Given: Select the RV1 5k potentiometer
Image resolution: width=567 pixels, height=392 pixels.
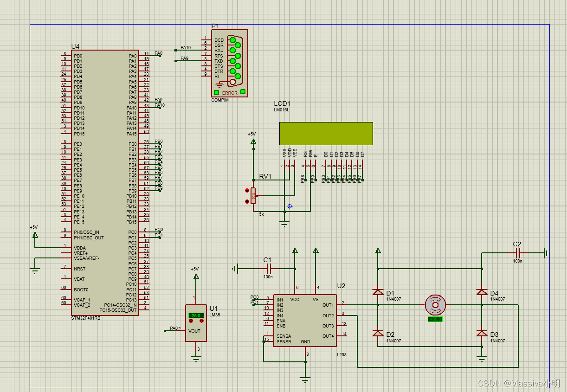Looking at the screenshot, I should click(252, 195).
